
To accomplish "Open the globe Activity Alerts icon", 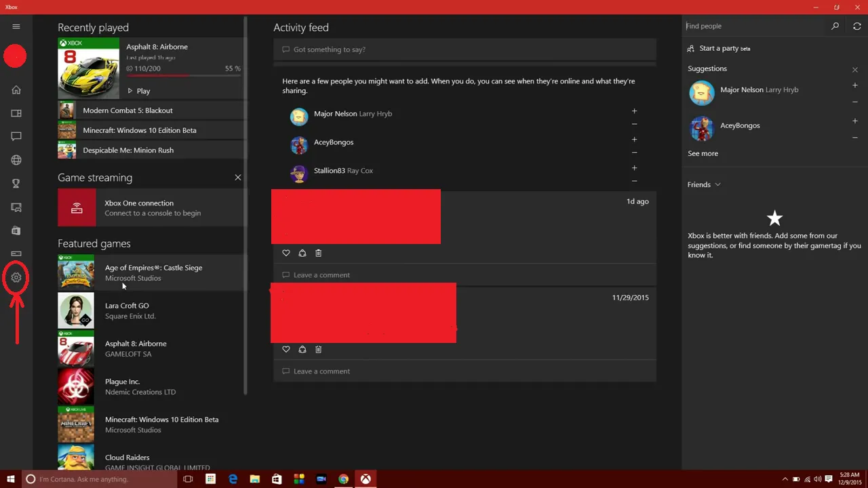I will pyautogui.click(x=16, y=160).
